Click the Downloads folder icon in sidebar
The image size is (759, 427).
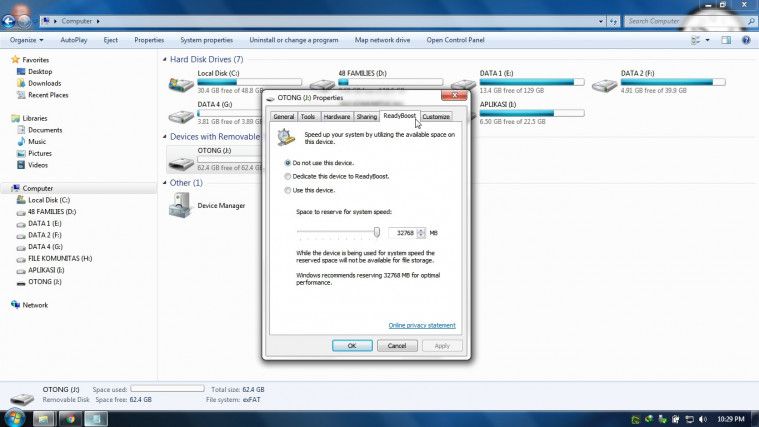[x=21, y=83]
